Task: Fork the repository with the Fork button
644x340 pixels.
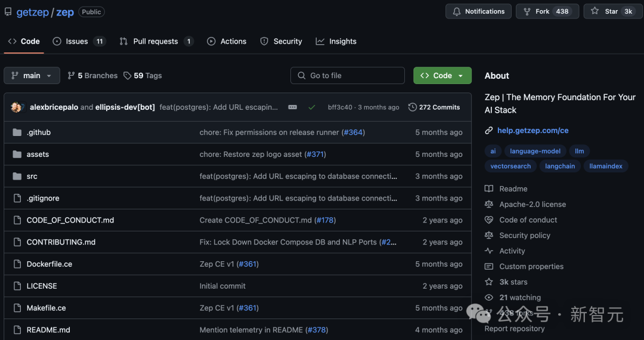Action: (547, 11)
